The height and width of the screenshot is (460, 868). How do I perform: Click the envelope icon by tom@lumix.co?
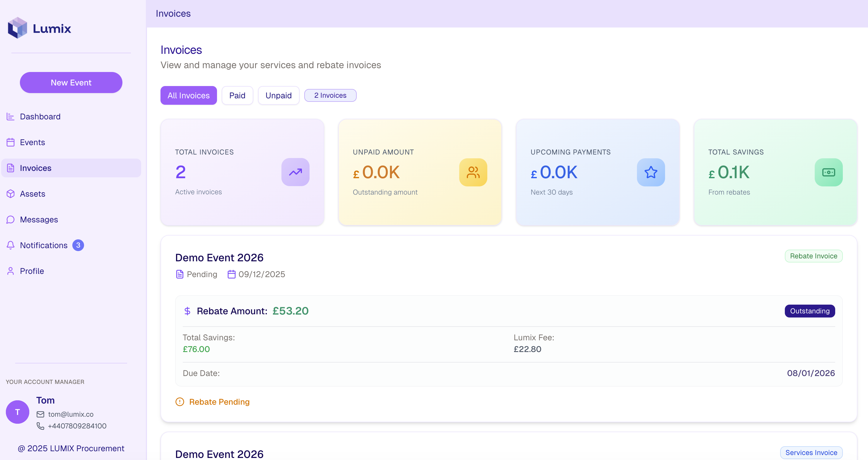tap(40, 414)
